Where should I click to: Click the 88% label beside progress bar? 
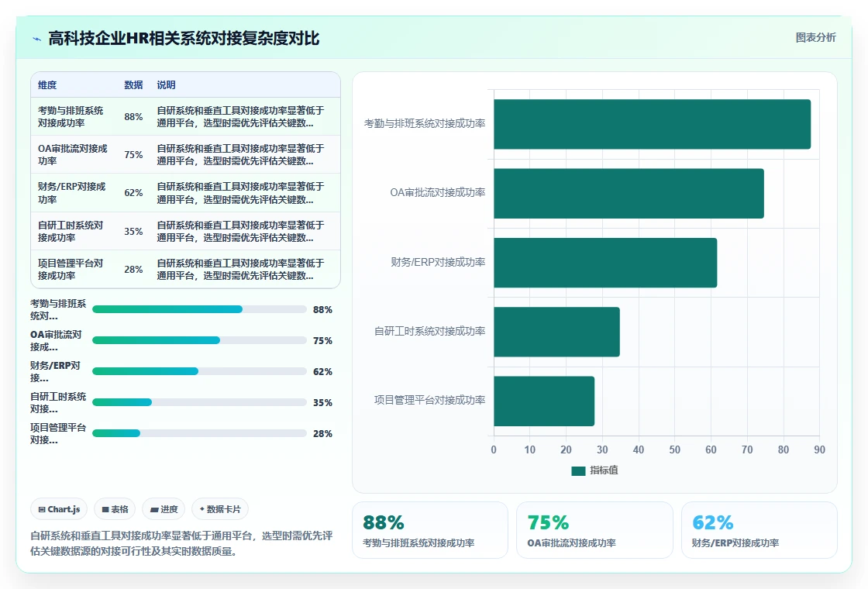click(322, 310)
